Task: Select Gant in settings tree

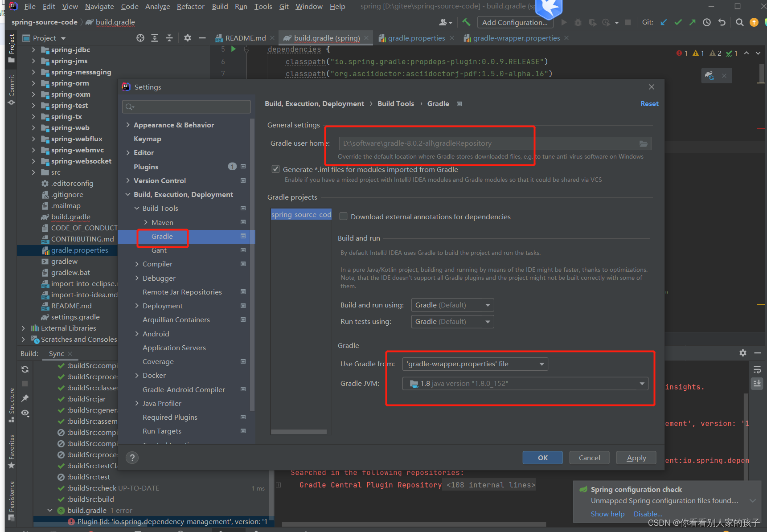Action: [159, 250]
